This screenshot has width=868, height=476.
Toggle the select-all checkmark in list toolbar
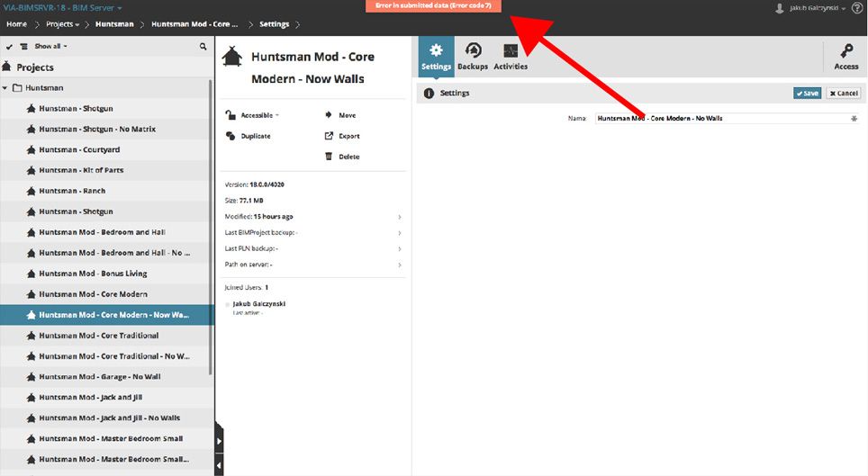click(x=9, y=47)
